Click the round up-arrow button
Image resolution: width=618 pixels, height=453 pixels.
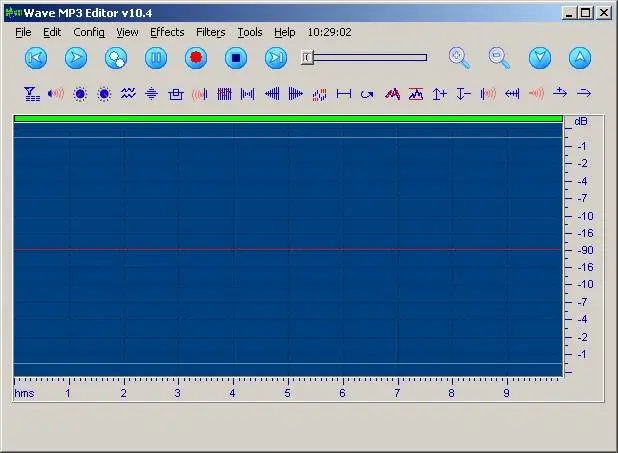click(x=580, y=58)
